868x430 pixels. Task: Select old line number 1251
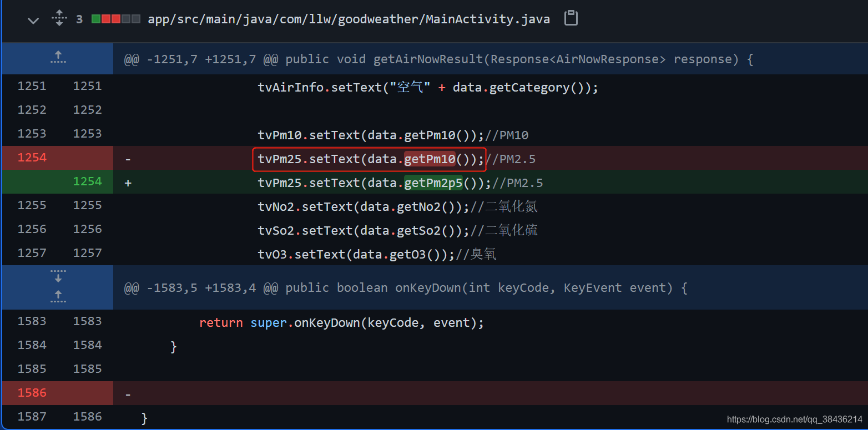(32, 86)
